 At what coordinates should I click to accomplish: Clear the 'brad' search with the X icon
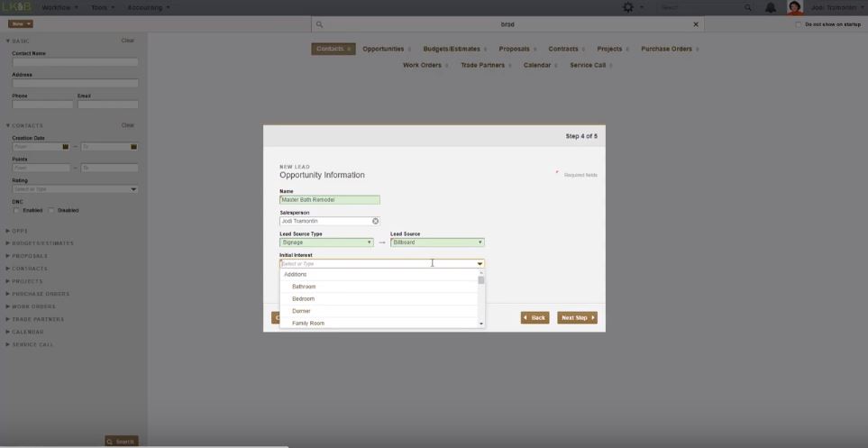pyautogui.click(x=696, y=24)
